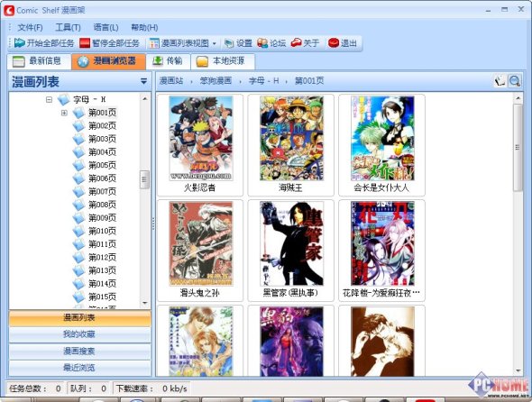Select 第003页 in the tree
532x402 pixels.
coord(102,139)
